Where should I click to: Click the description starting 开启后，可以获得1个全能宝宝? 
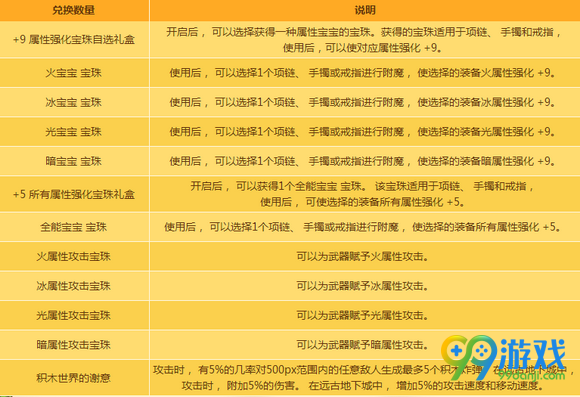[362, 194]
